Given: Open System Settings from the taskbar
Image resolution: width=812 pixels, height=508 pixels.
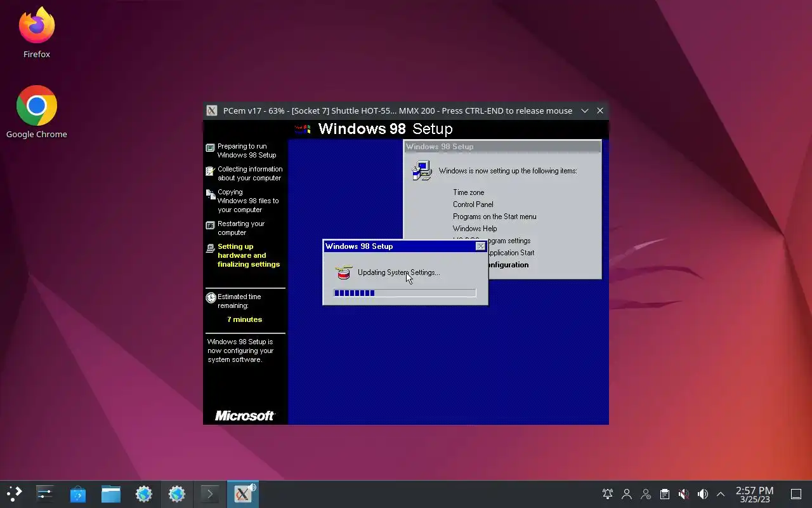Looking at the screenshot, I should click(x=45, y=494).
